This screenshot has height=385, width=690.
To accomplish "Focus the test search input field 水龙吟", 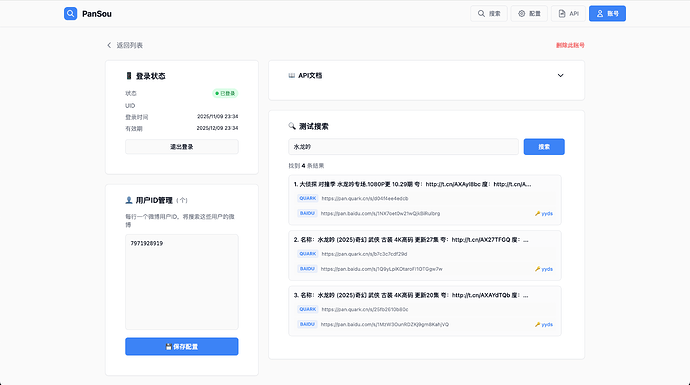I will point(404,147).
